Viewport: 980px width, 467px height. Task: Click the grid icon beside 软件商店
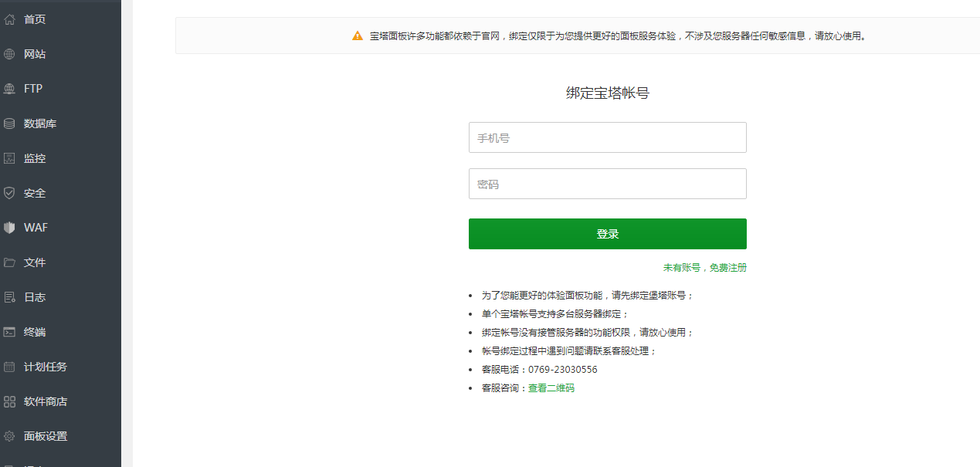(9, 401)
